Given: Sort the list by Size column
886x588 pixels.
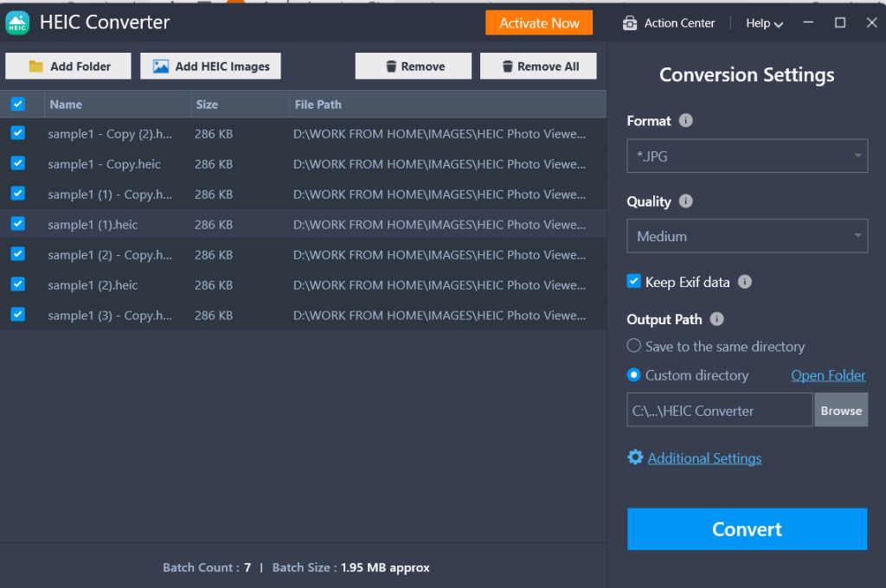Looking at the screenshot, I should click(x=241, y=105).
